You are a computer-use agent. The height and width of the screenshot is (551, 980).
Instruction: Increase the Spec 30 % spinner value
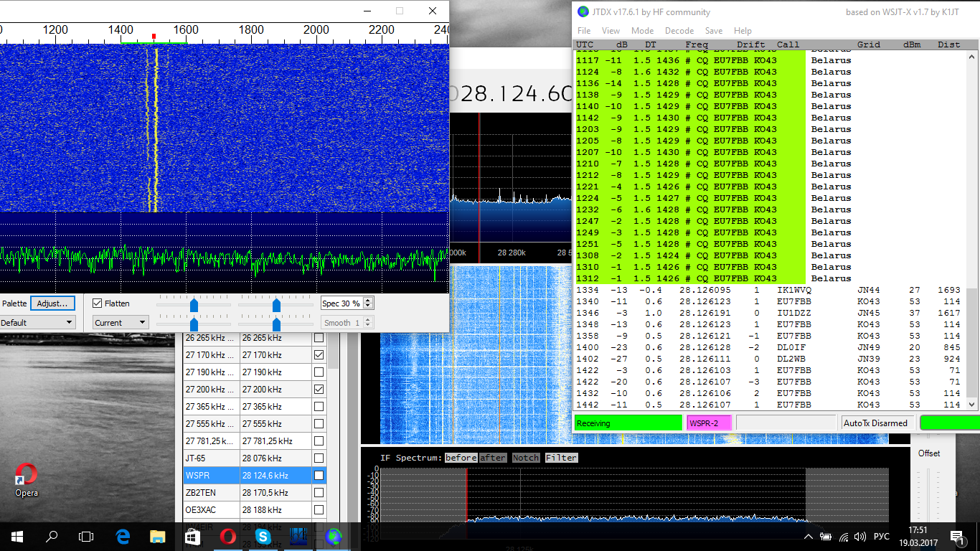pos(368,301)
